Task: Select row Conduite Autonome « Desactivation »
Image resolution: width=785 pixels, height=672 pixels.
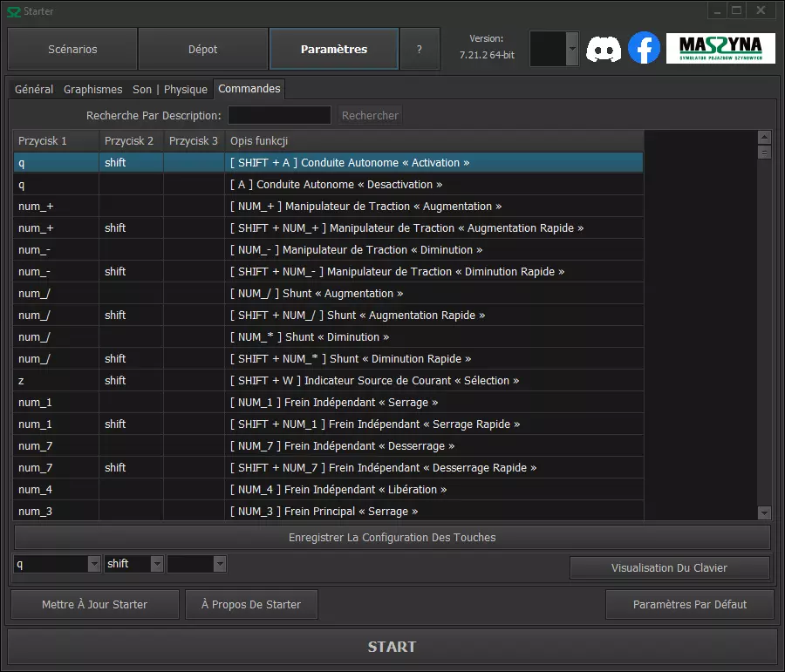Action: point(329,185)
